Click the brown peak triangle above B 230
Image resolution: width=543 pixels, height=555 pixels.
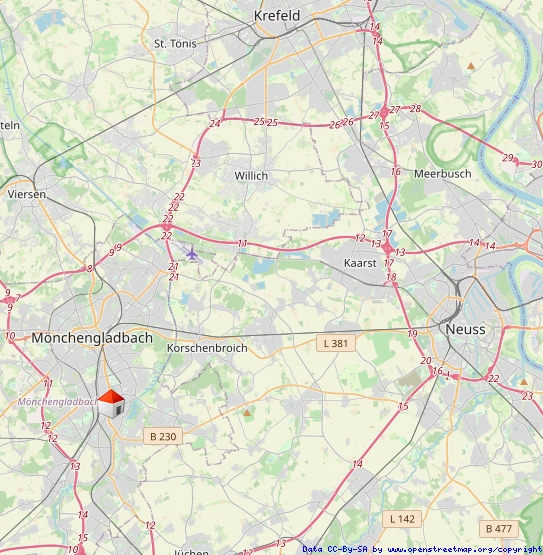pos(247,413)
